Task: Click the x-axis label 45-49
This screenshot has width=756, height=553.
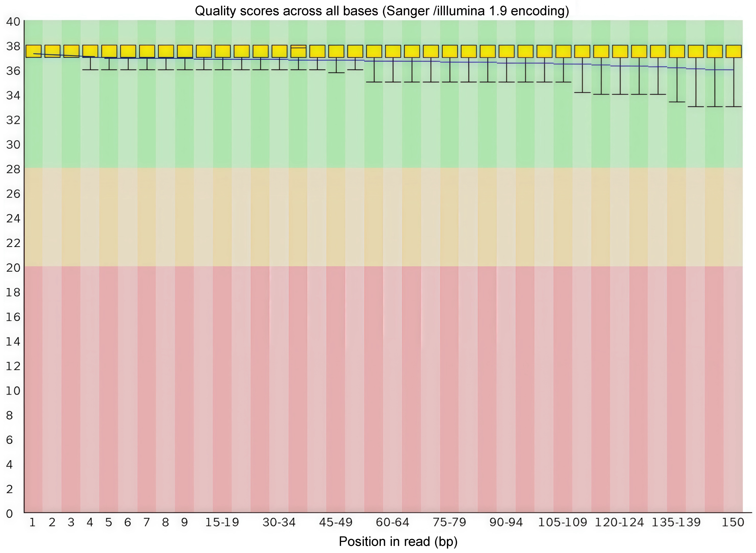Action: coord(336,522)
